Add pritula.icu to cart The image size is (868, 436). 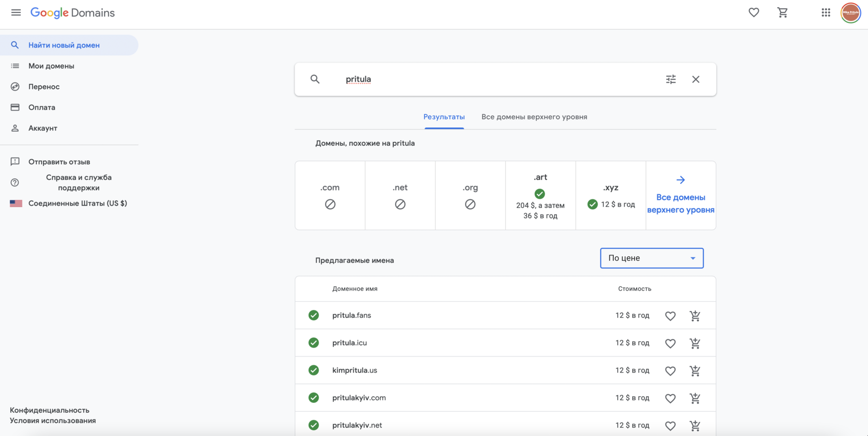pos(695,343)
